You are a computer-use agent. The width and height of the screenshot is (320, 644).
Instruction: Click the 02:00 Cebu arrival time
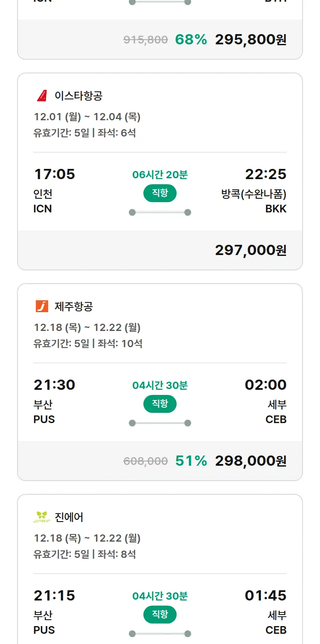pyautogui.click(x=265, y=385)
